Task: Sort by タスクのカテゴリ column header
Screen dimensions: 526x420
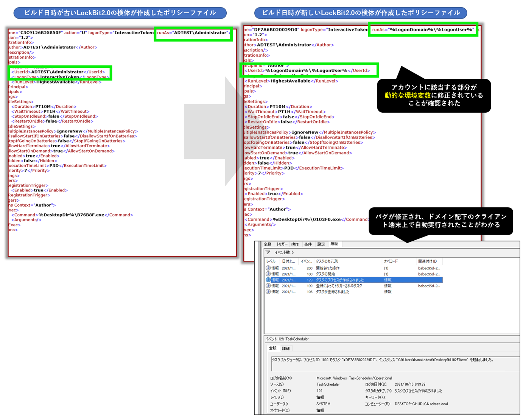Action: point(327,261)
